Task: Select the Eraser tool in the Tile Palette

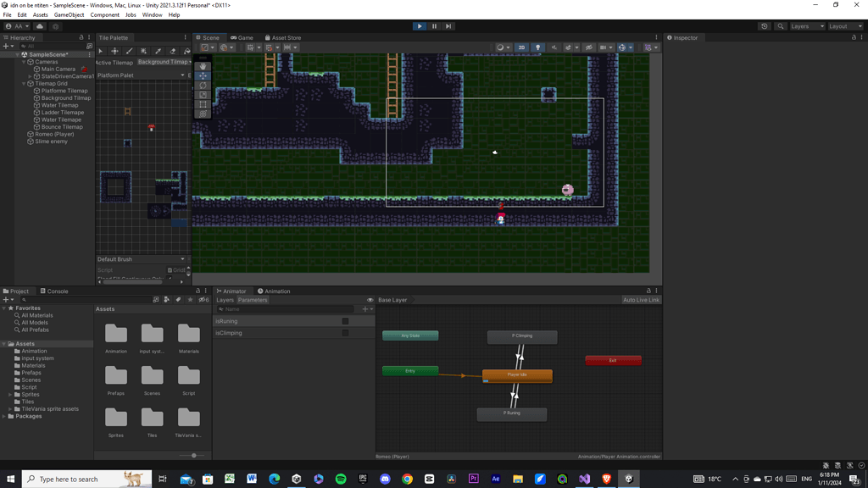Action: [x=171, y=52]
